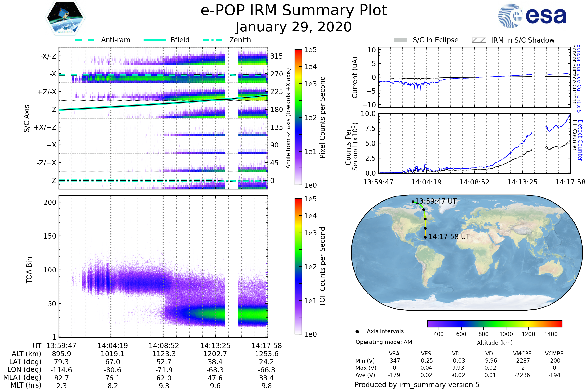This screenshot has height=392, width=588.
Task: Click the e-POP IRM Summary Plot title
Action: [x=294, y=11]
